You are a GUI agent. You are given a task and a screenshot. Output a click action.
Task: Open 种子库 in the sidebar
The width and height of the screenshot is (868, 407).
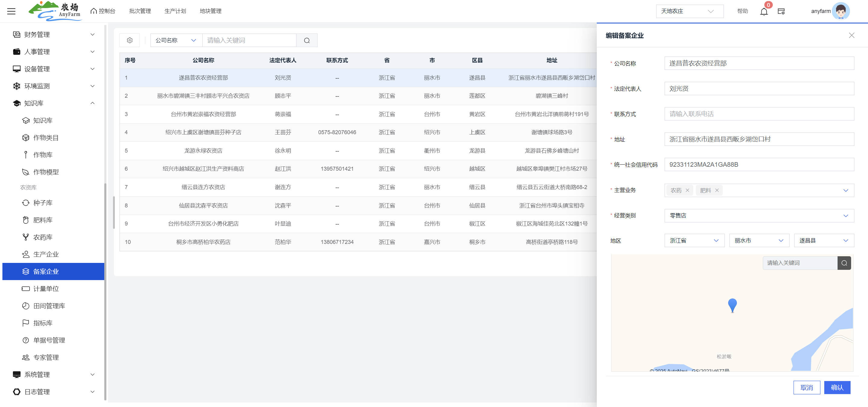coord(43,203)
